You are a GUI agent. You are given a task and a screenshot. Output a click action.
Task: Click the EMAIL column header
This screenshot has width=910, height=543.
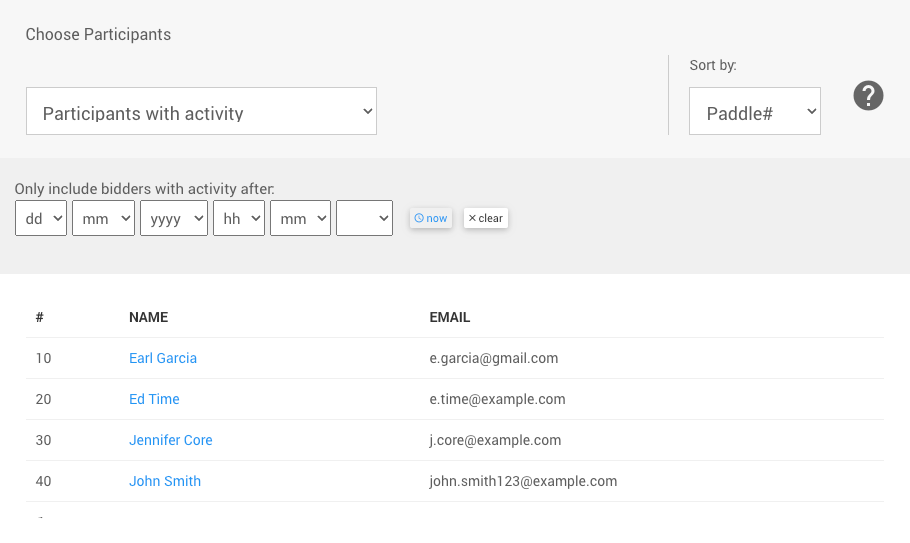click(450, 317)
